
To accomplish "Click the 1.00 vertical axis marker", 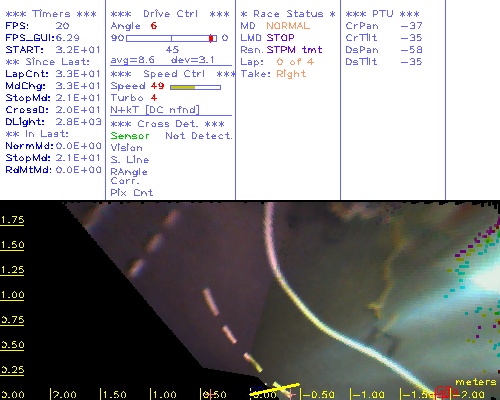I will pyautogui.click(x=12, y=295).
